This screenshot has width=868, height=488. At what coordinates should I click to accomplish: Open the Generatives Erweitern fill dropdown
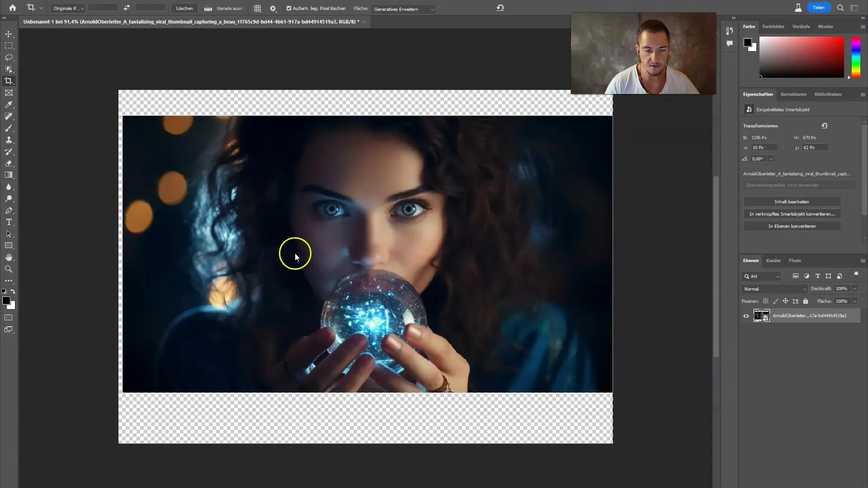pyautogui.click(x=403, y=9)
